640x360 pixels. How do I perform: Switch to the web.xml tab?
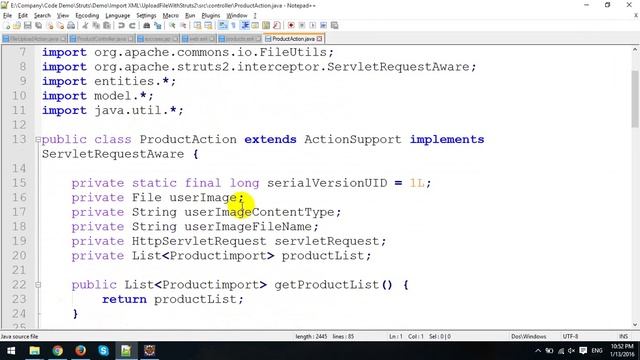pos(198,39)
